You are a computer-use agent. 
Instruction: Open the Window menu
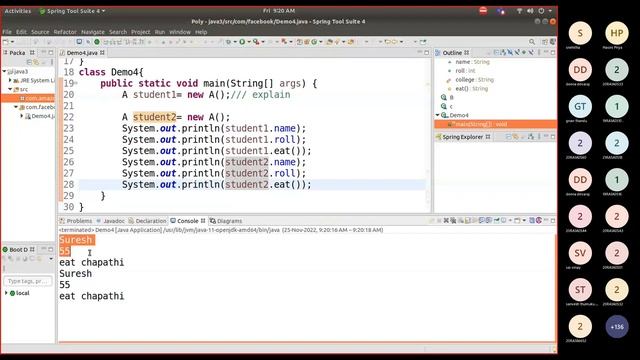pos(180,32)
